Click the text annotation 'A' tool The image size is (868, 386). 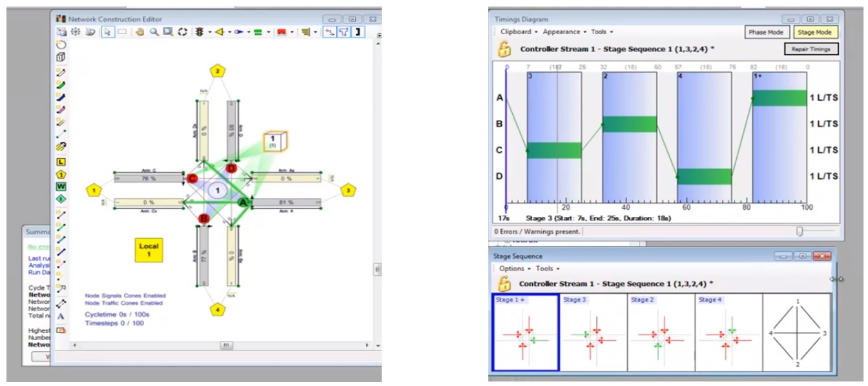pos(61,316)
